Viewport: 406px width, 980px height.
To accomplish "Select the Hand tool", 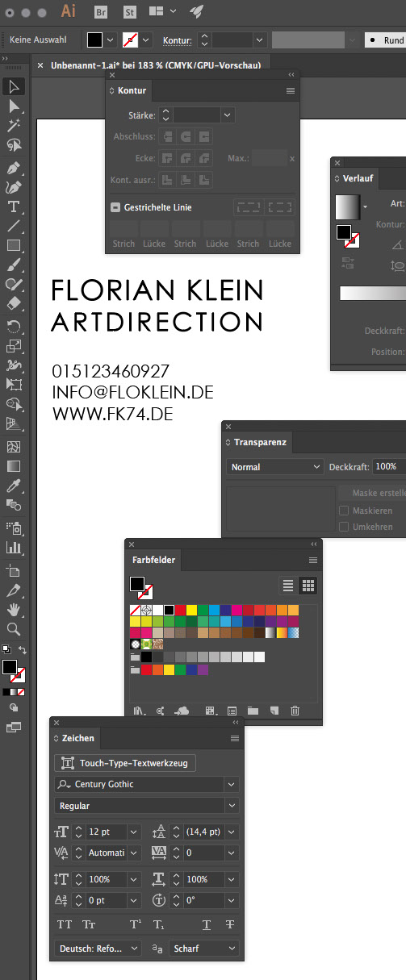I will pyautogui.click(x=14, y=609).
